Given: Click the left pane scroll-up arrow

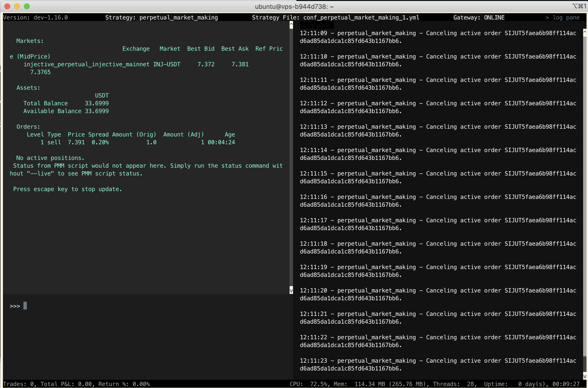Looking at the screenshot, I should [291, 25].
